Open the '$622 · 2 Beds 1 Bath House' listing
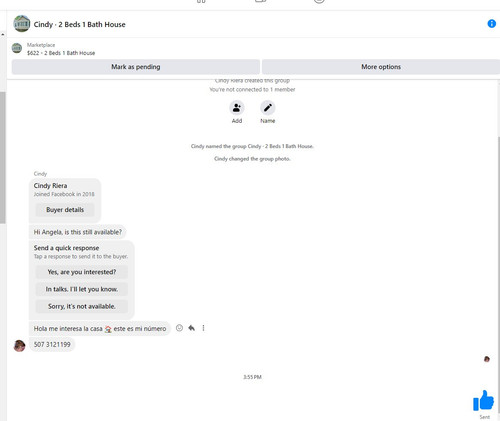This screenshot has width=500, height=421. pos(61,53)
